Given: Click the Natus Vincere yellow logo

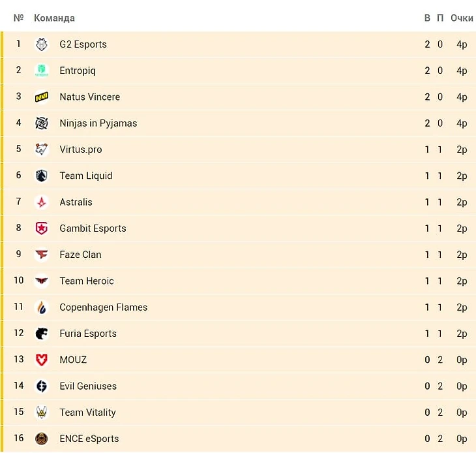Looking at the screenshot, I should click(42, 97).
